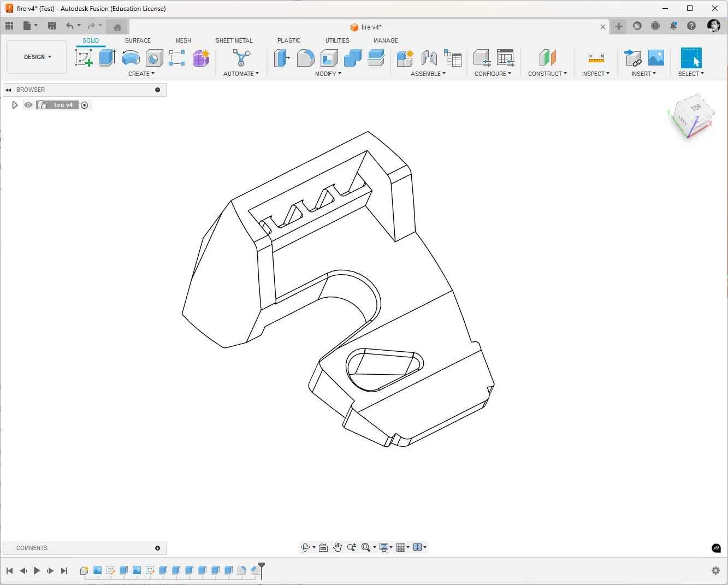728x585 pixels.
Task: Open the Extensions icon
Action: click(x=637, y=26)
